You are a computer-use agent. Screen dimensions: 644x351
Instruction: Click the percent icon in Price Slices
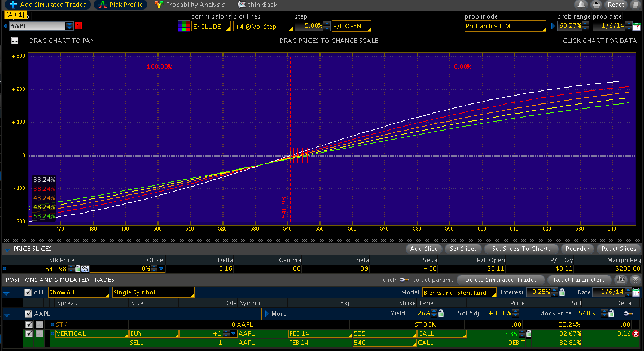coord(85,268)
